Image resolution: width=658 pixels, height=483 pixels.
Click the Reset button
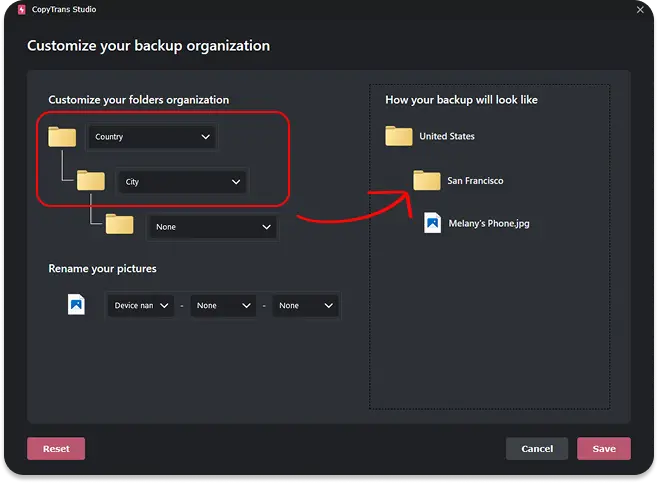56,449
